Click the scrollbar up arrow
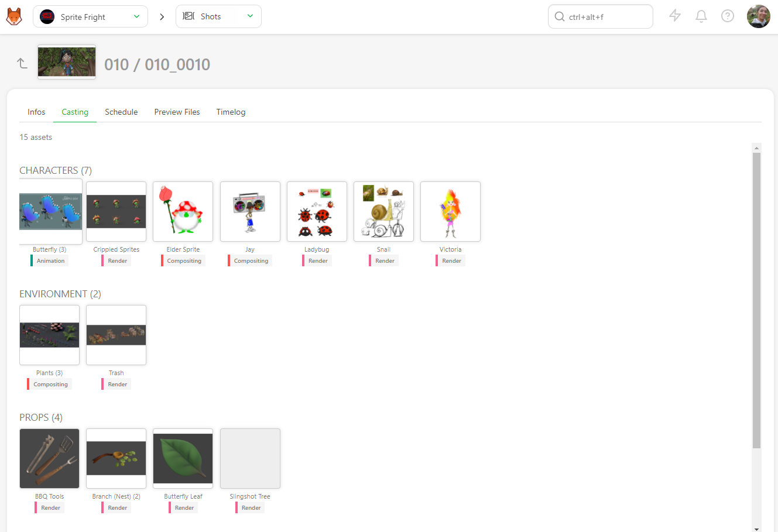Viewport: 778px width, 532px height. (756, 147)
